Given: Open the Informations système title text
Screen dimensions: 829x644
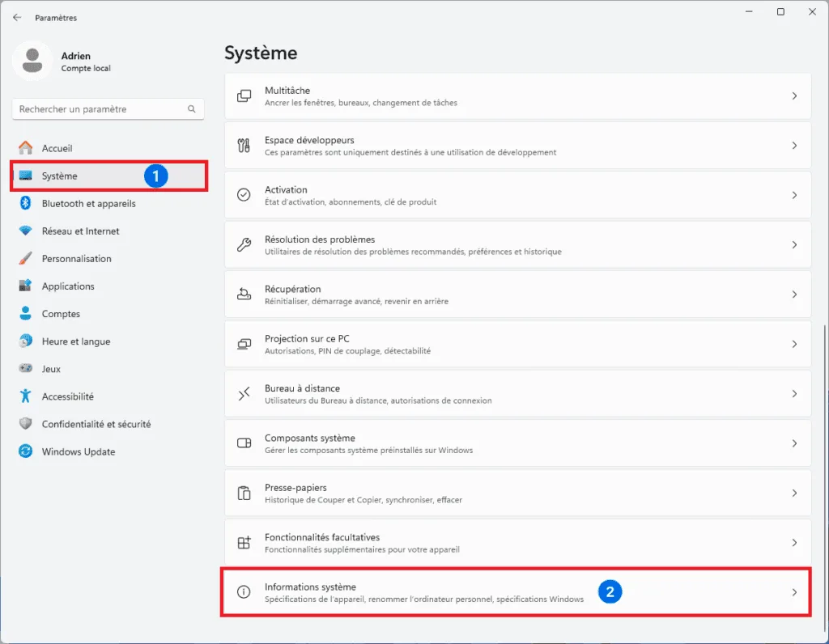Looking at the screenshot, I should pos(310,587).
